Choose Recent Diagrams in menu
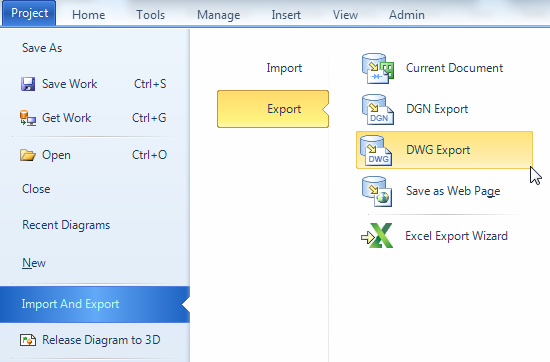This screenshot has height=362, width=550. coord(95,225)
